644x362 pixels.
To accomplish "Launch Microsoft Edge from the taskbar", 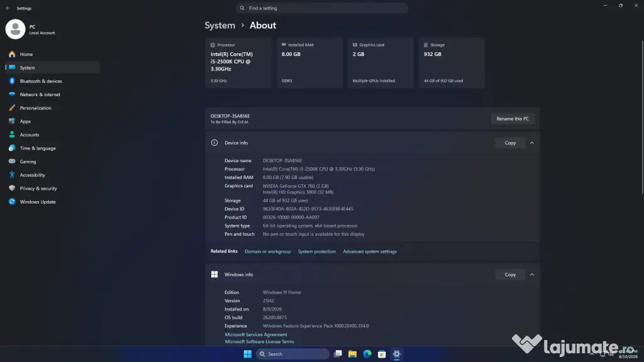I will (367, 354).
